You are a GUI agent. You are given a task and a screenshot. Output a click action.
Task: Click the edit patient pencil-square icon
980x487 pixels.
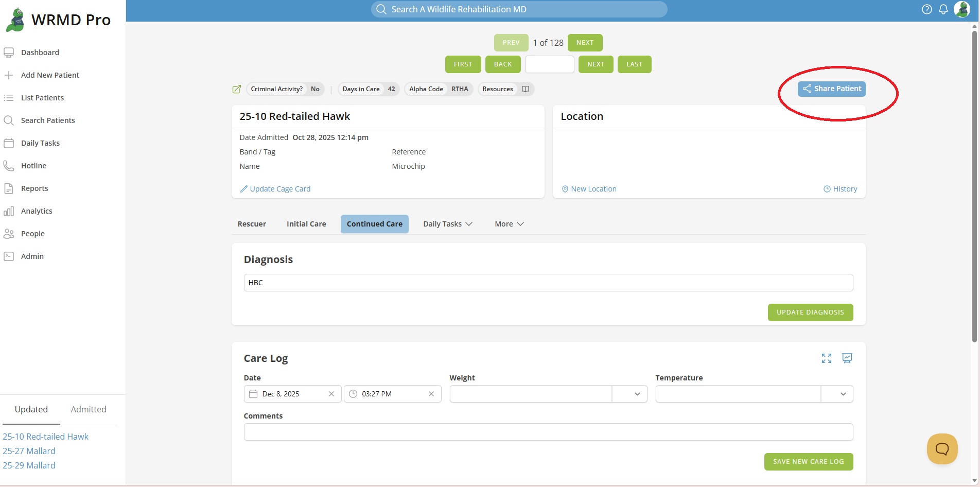[x=237, y=89]
